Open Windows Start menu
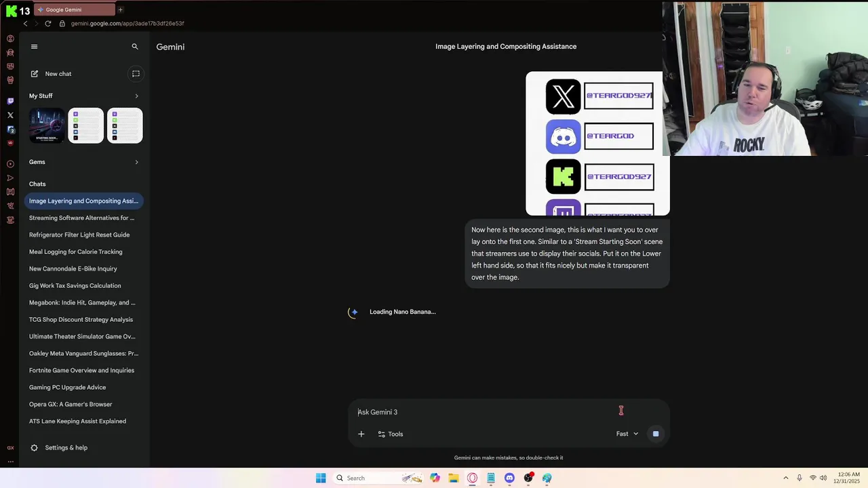The height and width of the screenshot is (488, 868). 321,478
